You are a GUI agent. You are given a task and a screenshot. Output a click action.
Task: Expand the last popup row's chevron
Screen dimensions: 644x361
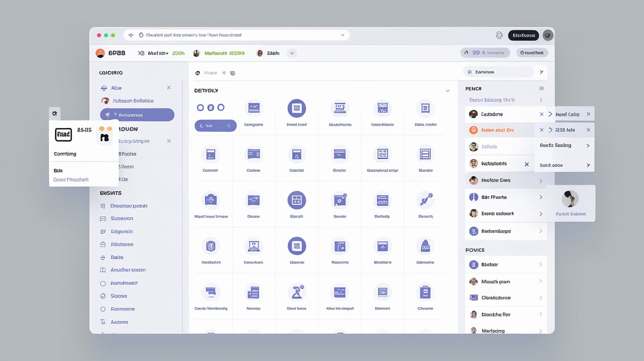coord(588,165)
